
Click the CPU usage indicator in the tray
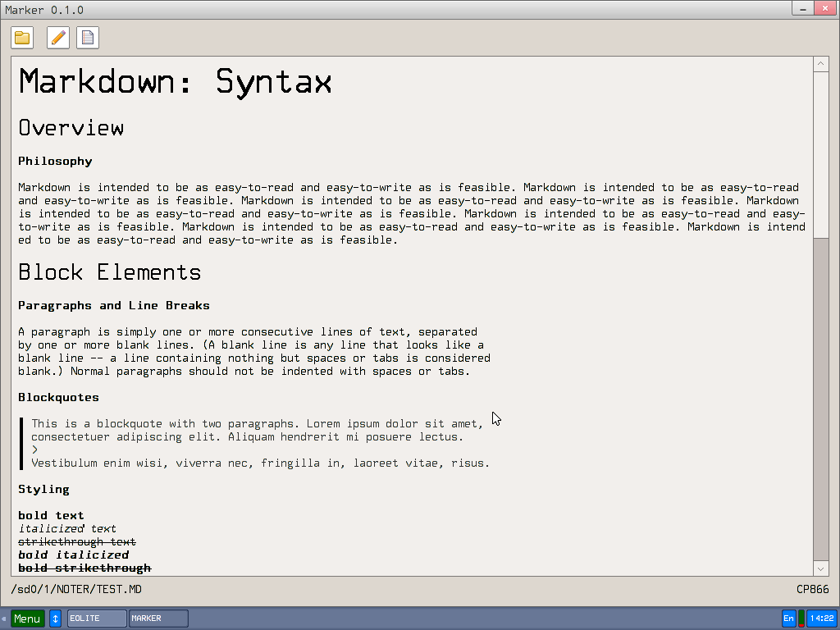click(x=801, y=619)
